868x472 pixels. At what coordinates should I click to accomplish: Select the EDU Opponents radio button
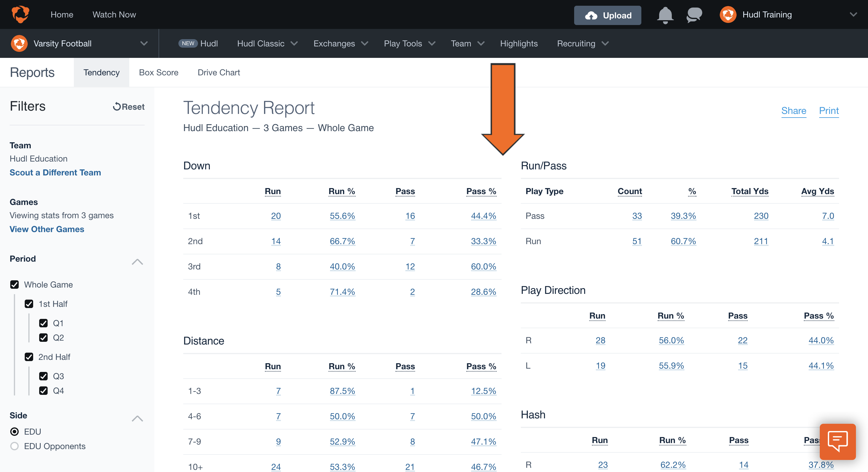click(x=14, y=446)
